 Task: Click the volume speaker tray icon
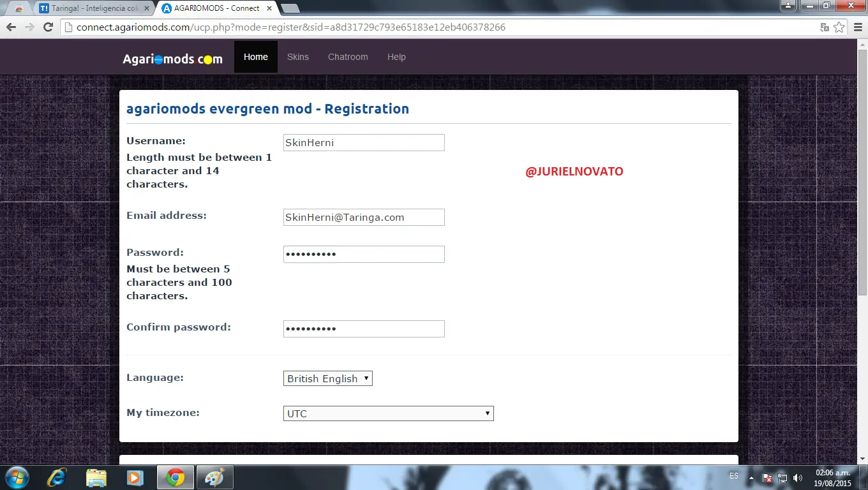(798, 477)
